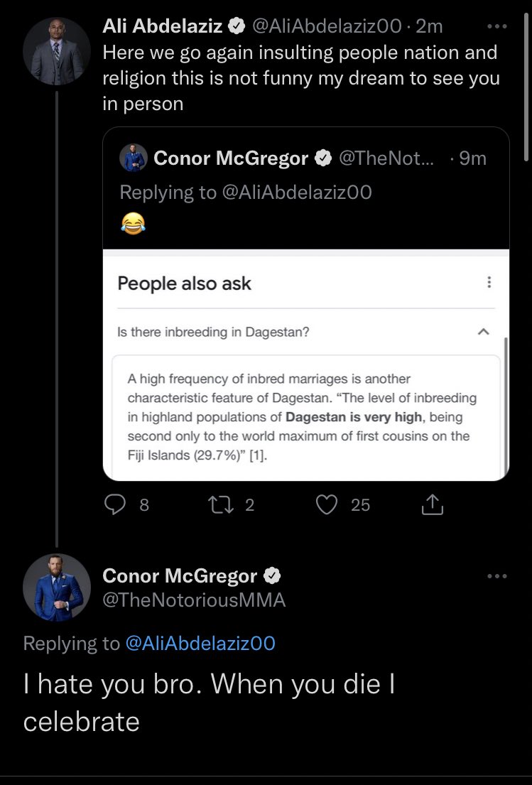
Task: Collapse the 'Is there inbreeding in Dagestan?' chevron
Action: click(x=484, y=332)
